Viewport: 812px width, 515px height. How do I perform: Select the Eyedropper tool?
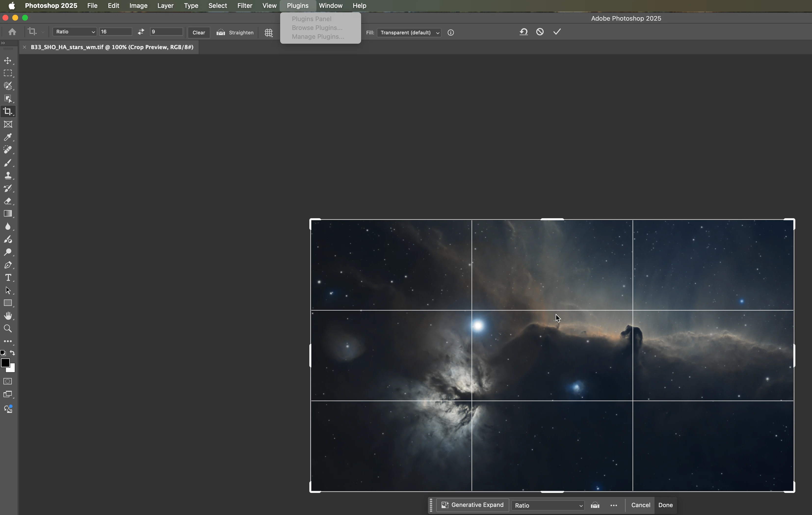[8, 137]
